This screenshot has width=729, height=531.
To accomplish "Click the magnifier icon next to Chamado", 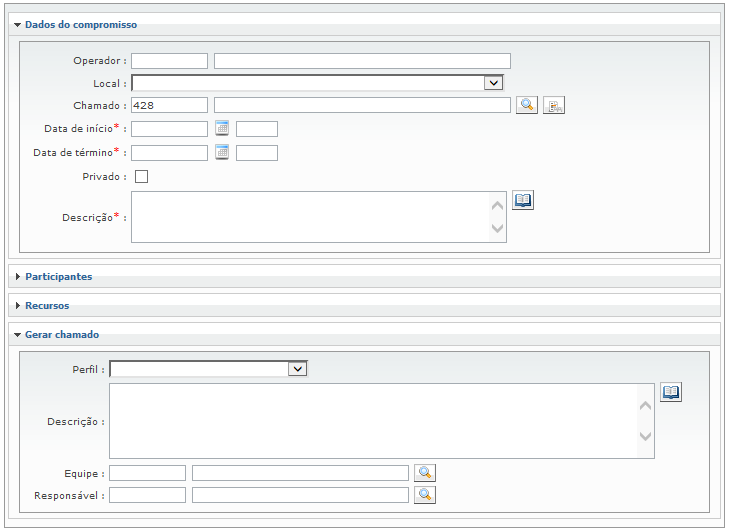I will [527, 105].
